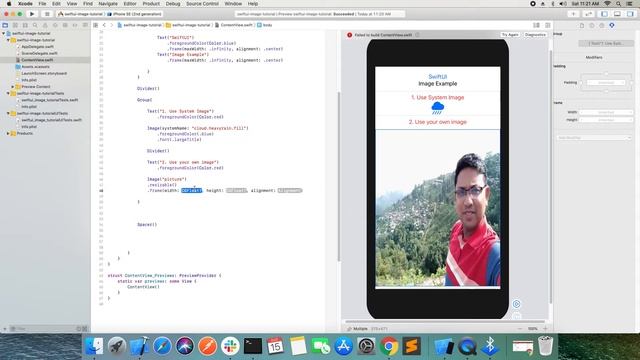Open the Product menu
The height and width of the screenshot is (360, 640).
[151, 4]
